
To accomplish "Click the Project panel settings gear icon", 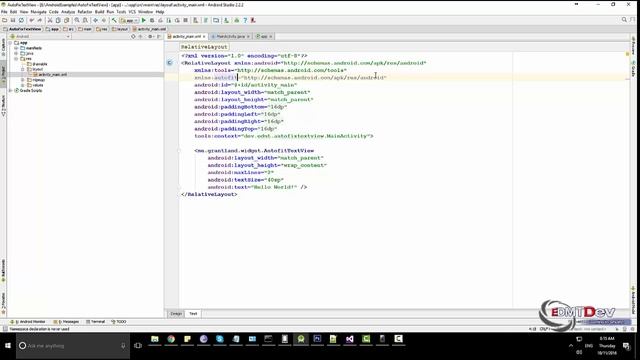I will [x=150, y=36].
